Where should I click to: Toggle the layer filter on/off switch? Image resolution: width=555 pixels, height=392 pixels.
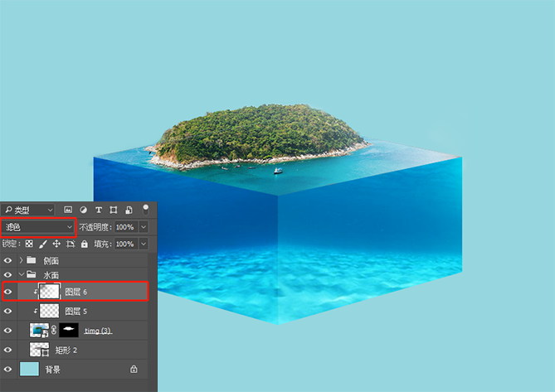pos(145,210)
